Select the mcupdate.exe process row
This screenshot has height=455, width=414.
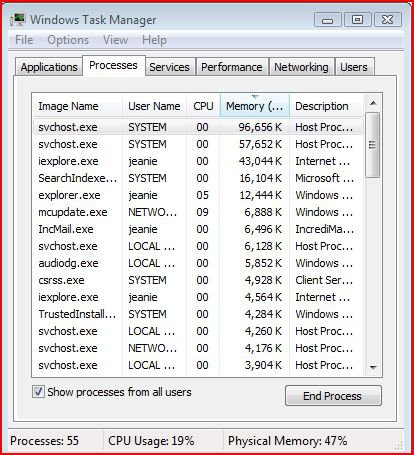coord(198,212)
